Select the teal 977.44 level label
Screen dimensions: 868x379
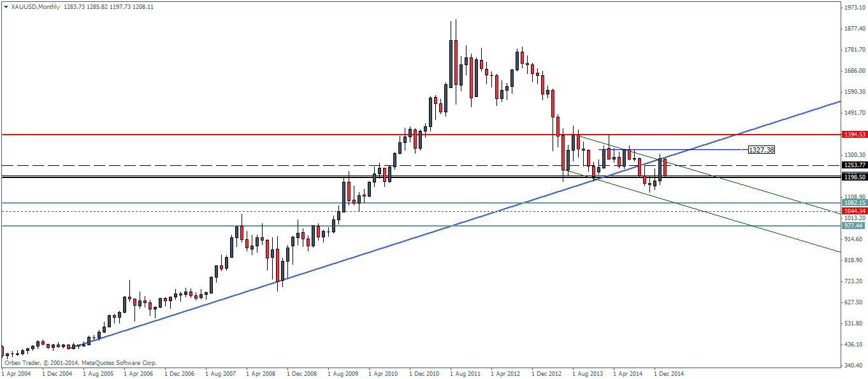853,226
